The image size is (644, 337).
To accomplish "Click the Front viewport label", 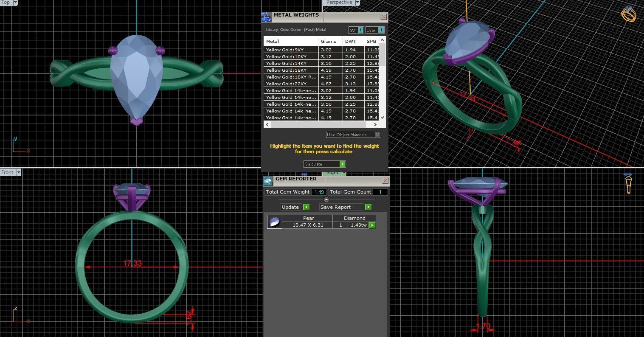I will point(7,172).
